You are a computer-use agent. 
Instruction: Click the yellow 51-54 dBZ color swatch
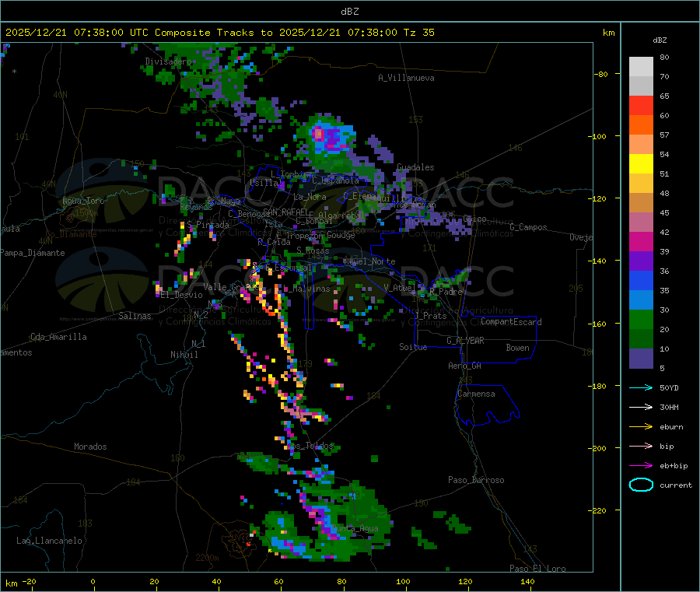641,164
